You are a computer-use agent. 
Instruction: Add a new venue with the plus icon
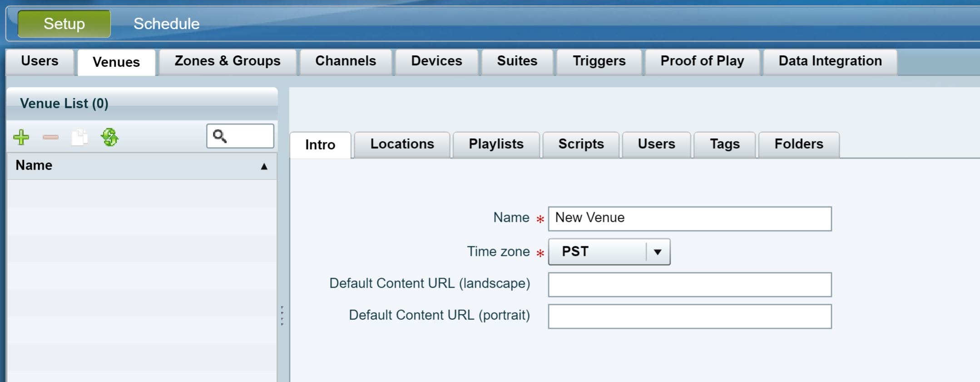click(x=21, y=137)
